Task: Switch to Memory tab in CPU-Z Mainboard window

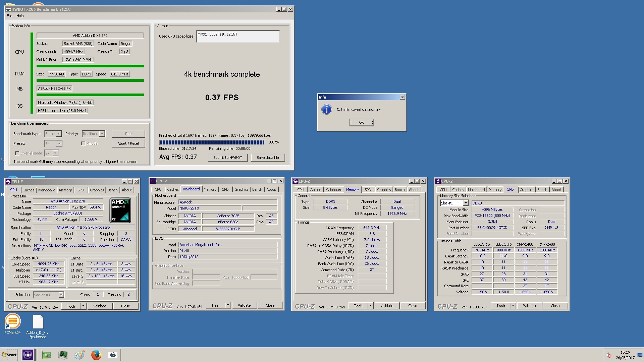Action: (x=210, y=189)
